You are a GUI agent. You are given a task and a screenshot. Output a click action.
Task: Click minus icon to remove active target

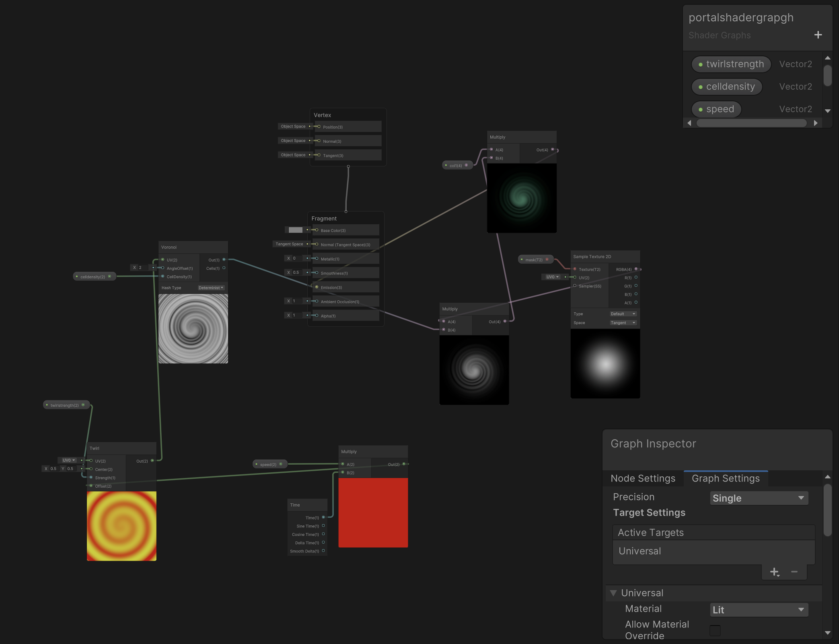coord(794,572)
